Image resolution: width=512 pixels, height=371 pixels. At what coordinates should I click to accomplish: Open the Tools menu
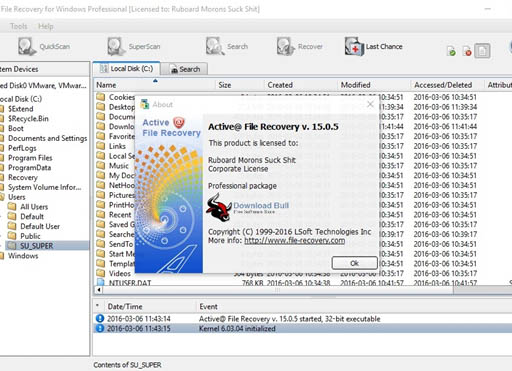(18, 26)
